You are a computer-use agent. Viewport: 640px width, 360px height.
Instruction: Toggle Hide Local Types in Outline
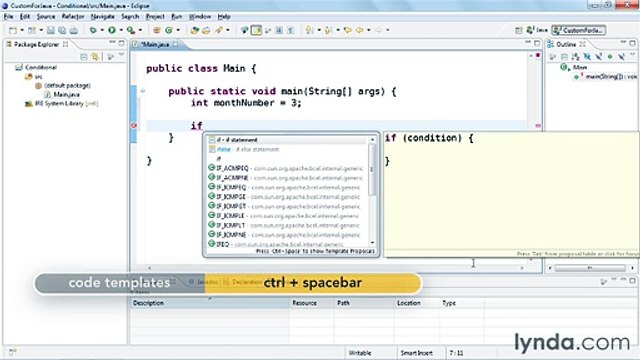coord(621,57)
